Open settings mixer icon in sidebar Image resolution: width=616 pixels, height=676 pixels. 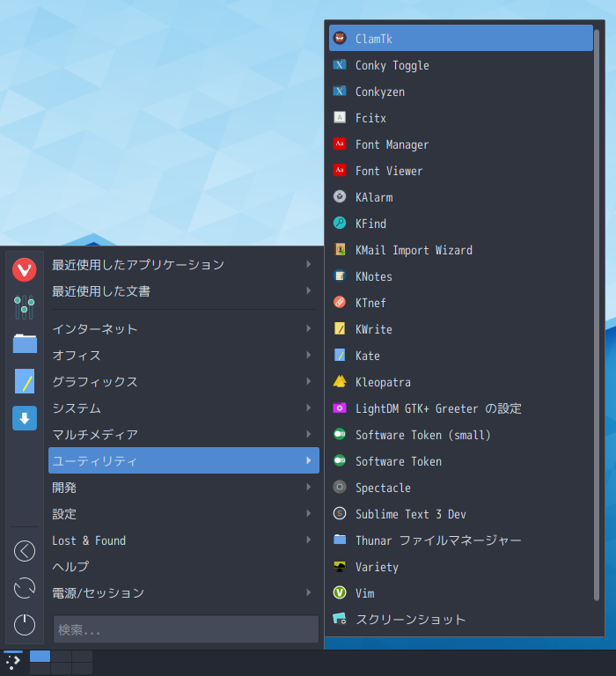[x=24, y=307]
